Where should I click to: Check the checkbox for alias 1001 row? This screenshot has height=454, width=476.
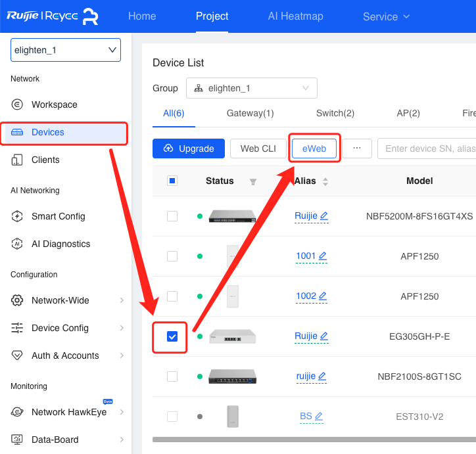[172, 256]
